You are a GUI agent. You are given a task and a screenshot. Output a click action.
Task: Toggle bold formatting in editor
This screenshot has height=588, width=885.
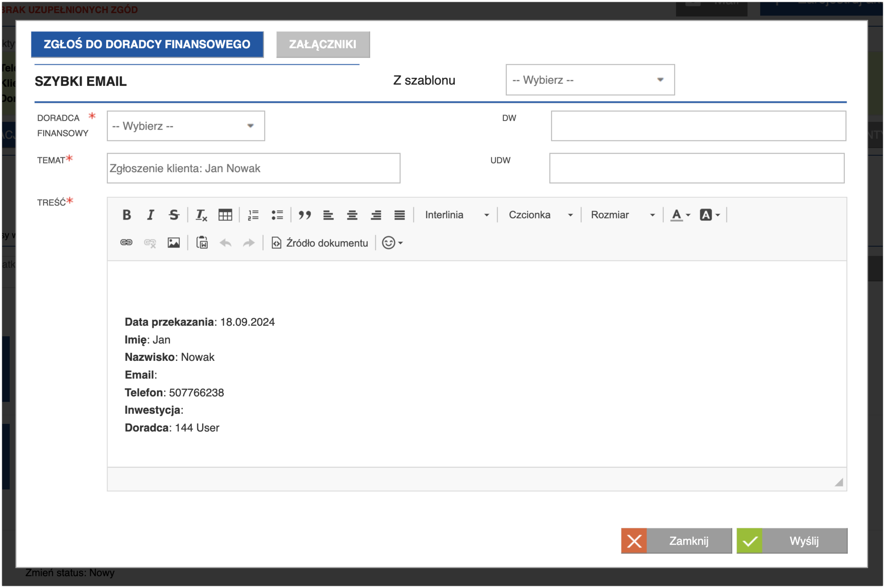pos(126,215)
